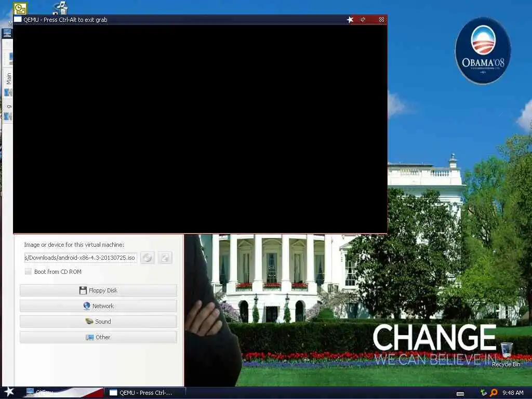Screen dimensions: 532x399
Task: Switch to QtEmu taskbar entry
Action: 63,393
